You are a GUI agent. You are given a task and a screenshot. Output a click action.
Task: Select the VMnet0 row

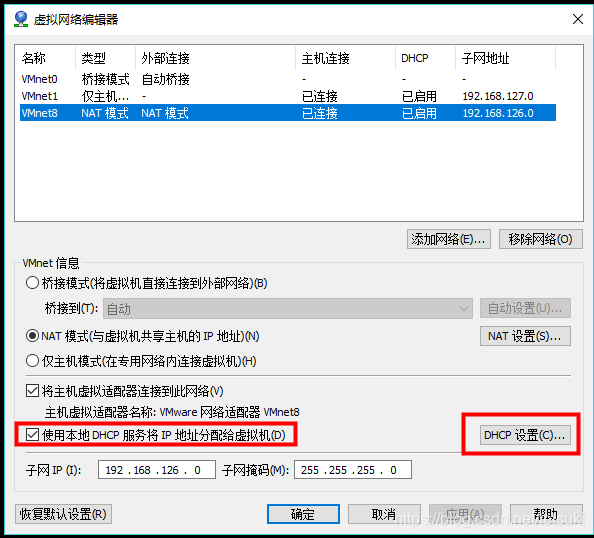click(x=288, y=79)
